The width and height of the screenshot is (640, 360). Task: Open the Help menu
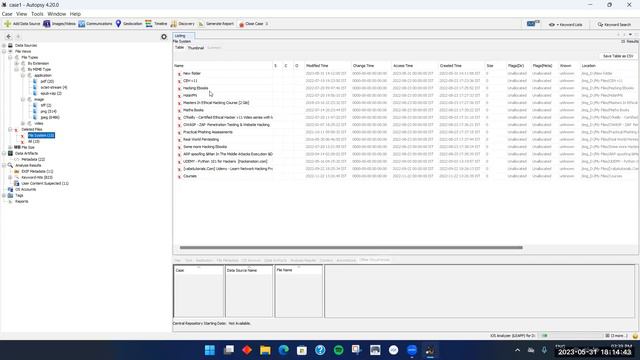pyautogui.click(x=75, y=14)
